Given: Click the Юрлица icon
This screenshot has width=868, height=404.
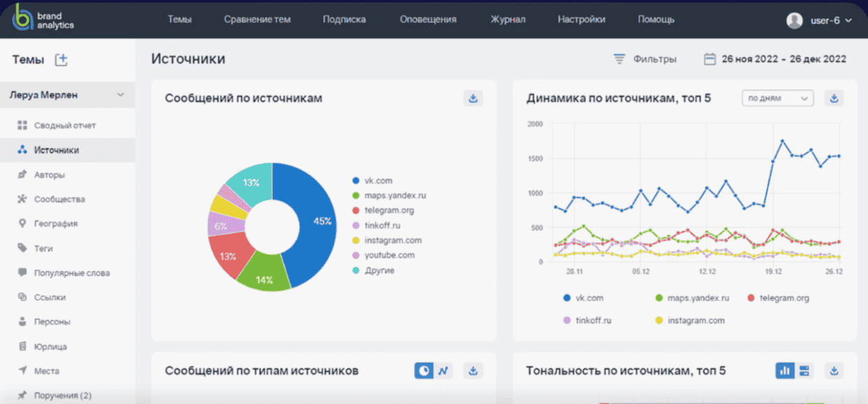Looking at the screenshot, I should [22, 346].
